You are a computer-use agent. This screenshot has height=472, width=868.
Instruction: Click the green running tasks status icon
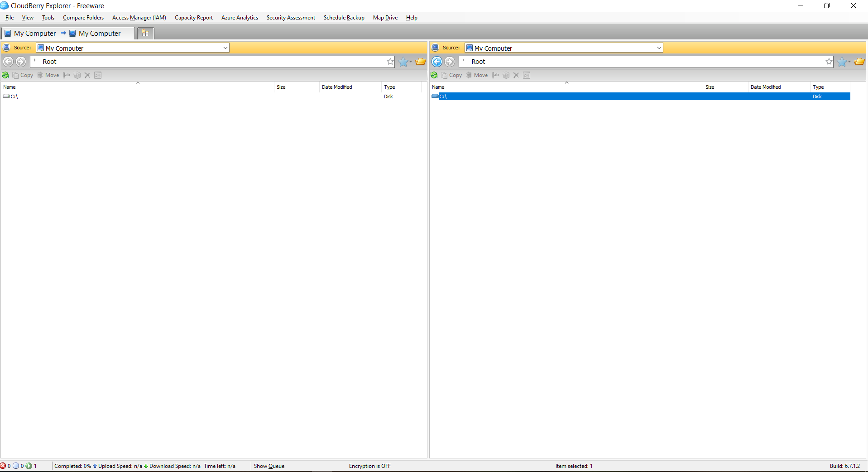tap(29, 466)
